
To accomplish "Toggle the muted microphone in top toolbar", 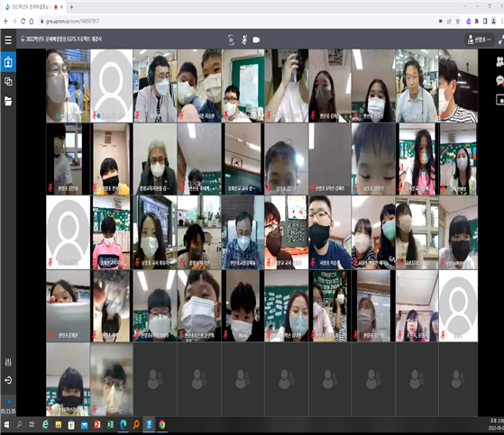I will (244, 40).
